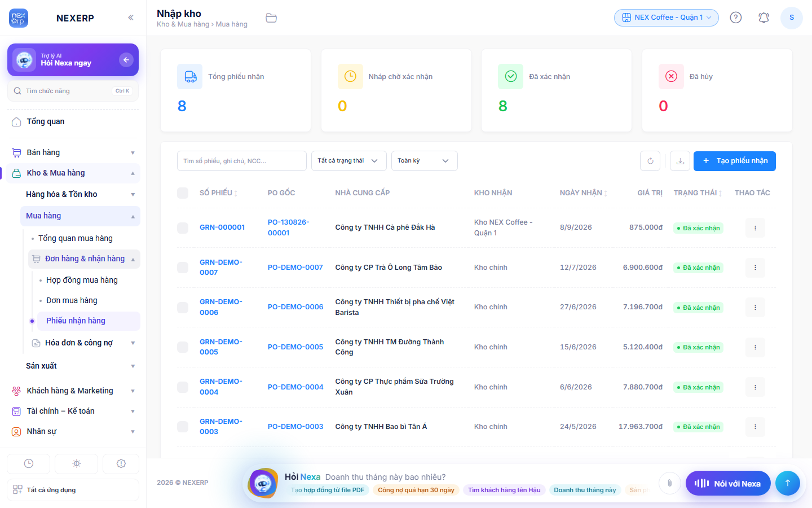Expand the Hóa đơn & công nợ arrow
The height and width of the screenshot is (508, 812).
(x=133, y=343)
